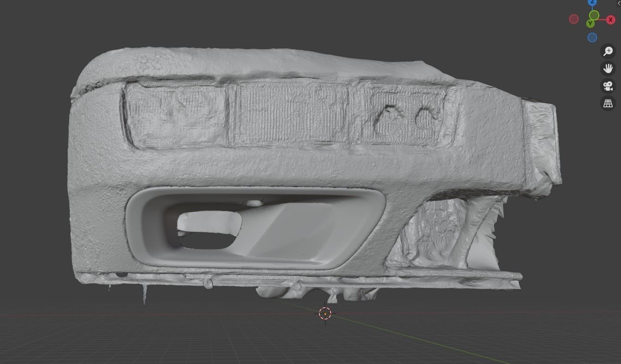Expand the sidebar using the corner arrow
This screenshot has height=364, width=621.
click(619, 3)
